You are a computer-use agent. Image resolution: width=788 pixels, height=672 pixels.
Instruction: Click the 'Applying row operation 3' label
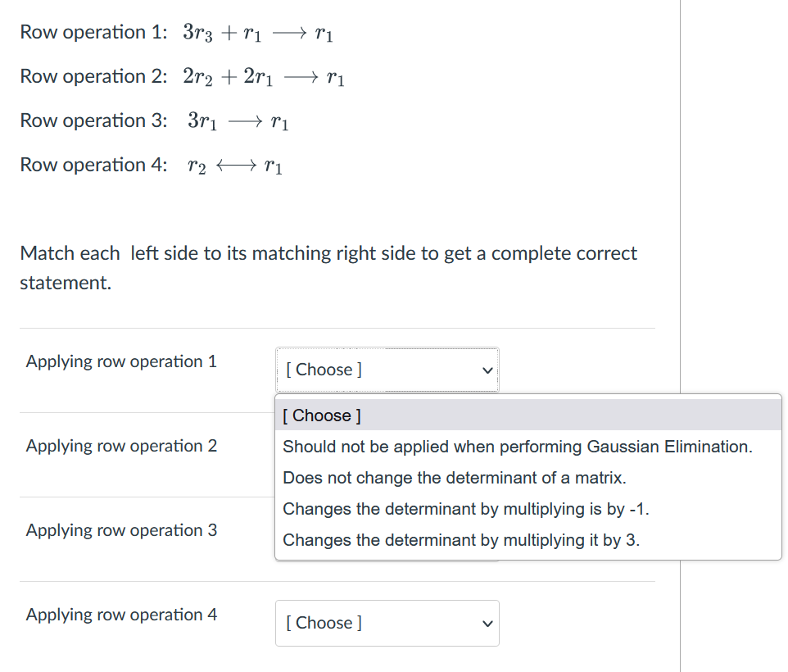coord(120,530)
